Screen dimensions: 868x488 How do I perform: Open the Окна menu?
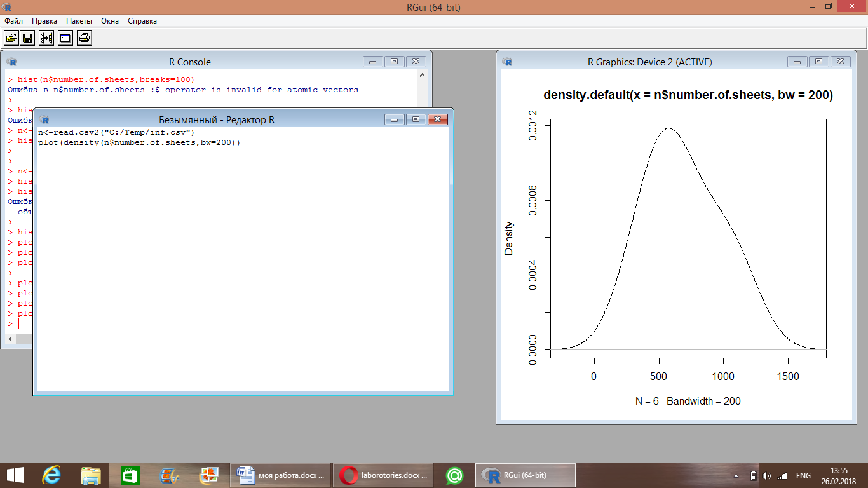110,21
